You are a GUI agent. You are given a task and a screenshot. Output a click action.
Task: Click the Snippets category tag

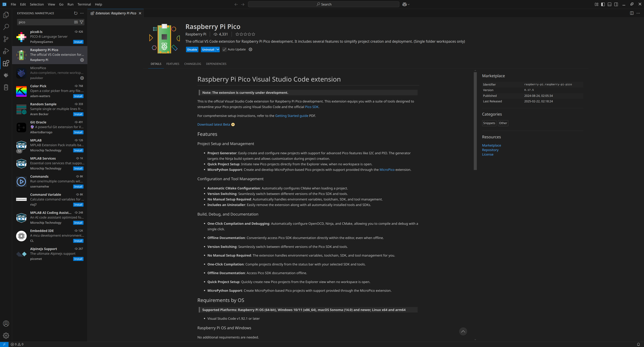[x=489, y=123]
